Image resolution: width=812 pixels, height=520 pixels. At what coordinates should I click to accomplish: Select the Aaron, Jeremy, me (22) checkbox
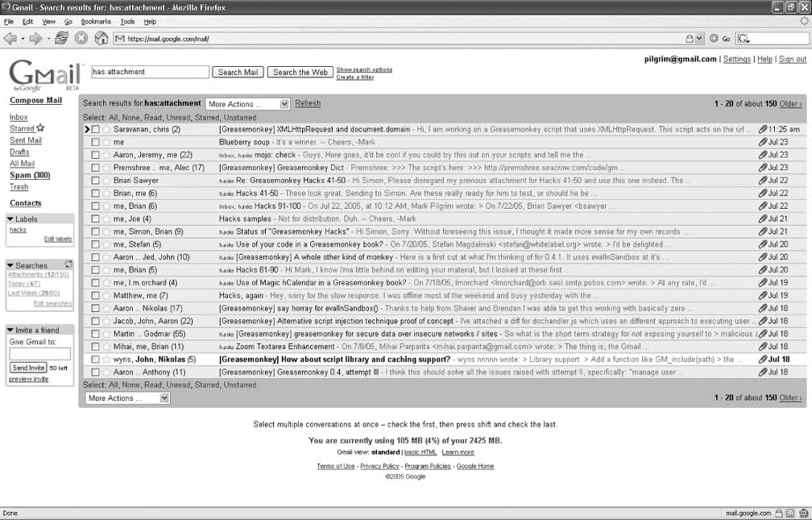click(95, 155)
